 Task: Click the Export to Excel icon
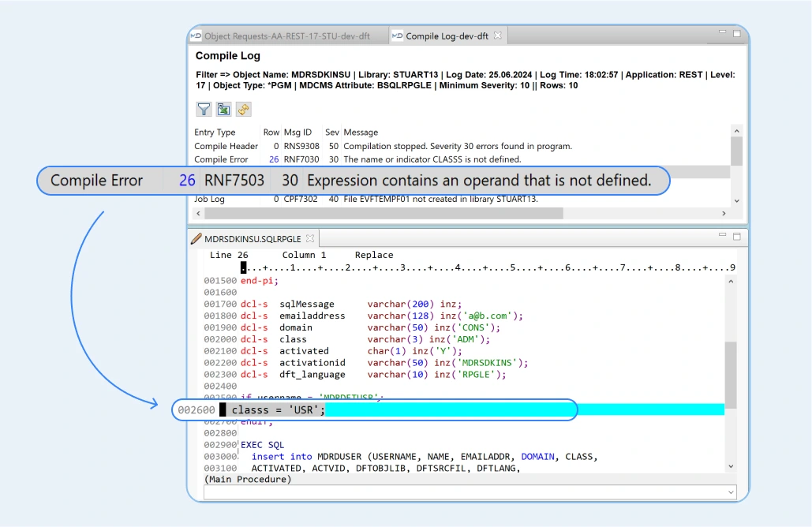point(224,110)
